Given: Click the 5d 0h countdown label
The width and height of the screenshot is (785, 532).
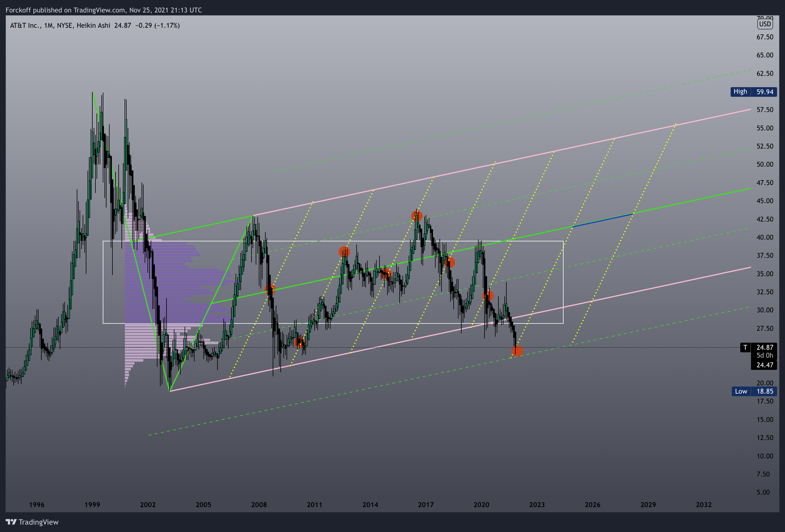Looking at the screenshot, I should point(765,355).
